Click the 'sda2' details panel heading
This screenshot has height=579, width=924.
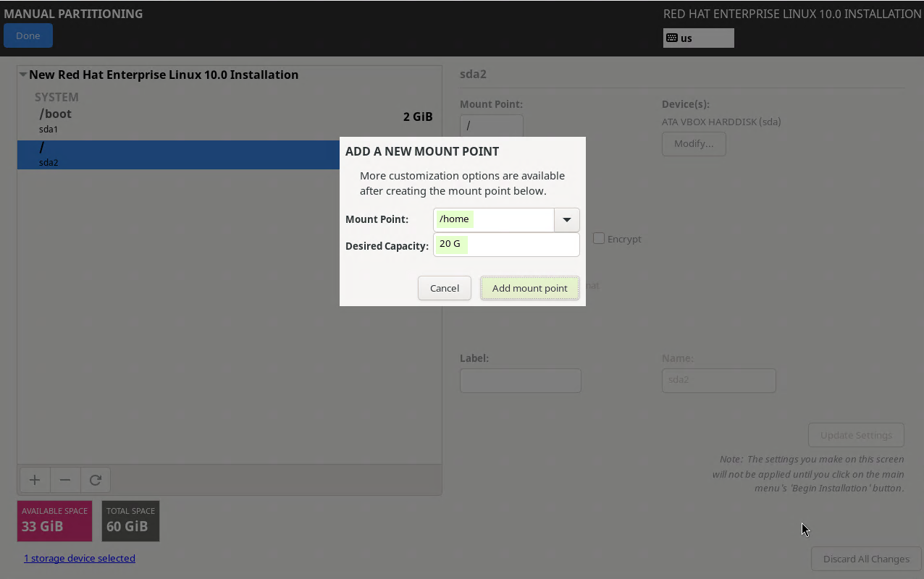(473, 74)
